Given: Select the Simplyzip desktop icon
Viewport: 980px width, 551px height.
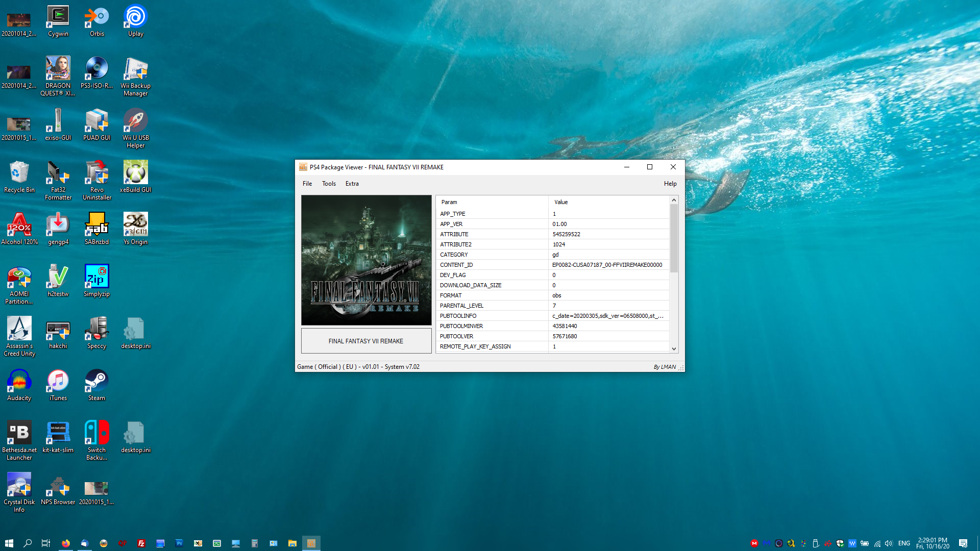Looking at the screenshot, I should pyautogui.click(x=97, y=281).
